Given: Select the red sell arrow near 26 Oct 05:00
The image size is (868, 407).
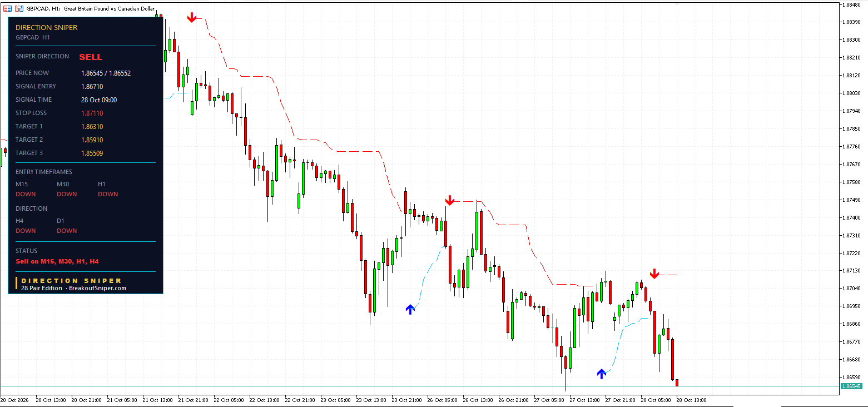Looking at the screenshot, I should tap(450, 200).
